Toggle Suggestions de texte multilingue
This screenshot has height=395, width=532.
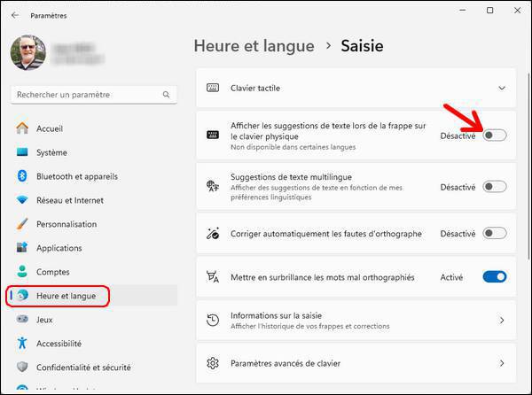pyautogui.click(x=495, y=187)
